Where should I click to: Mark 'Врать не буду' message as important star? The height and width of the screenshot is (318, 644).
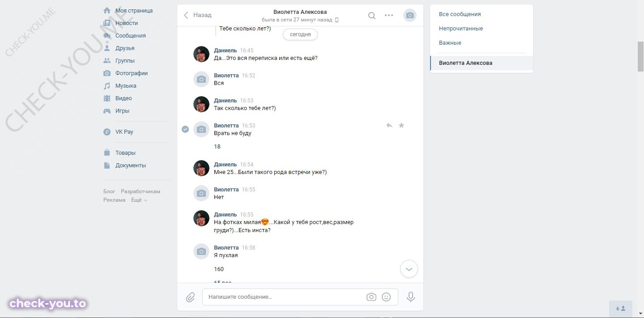coord(401,126)
